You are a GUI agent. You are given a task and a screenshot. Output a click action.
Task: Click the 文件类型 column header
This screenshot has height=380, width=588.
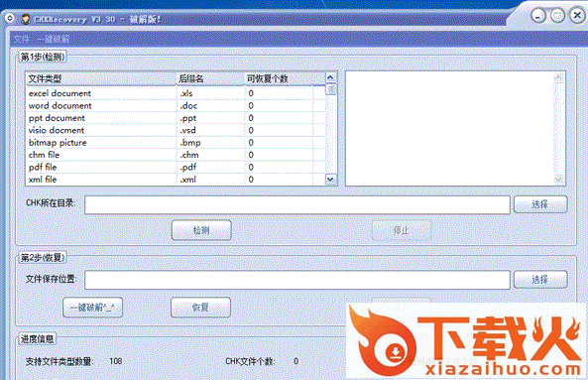(x=100, y=78)
